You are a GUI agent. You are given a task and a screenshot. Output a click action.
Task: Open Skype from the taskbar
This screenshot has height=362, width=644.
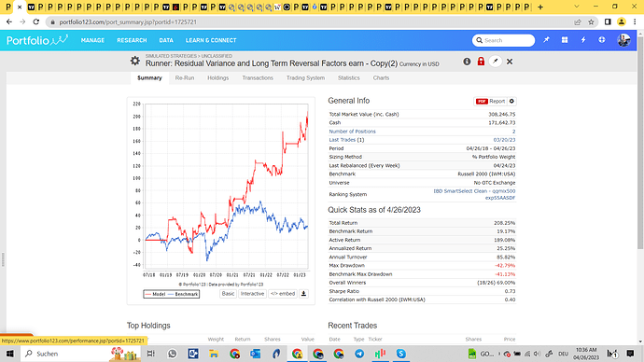click(x=400, y=354)
